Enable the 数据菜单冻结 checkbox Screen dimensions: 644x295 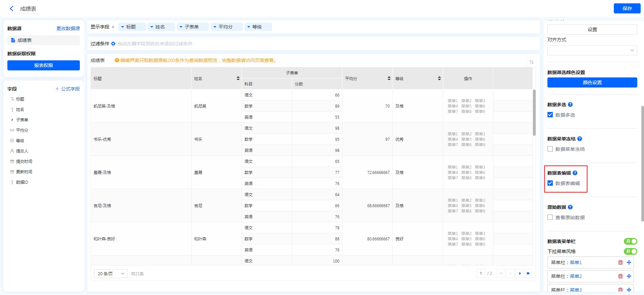coord(550,149)
